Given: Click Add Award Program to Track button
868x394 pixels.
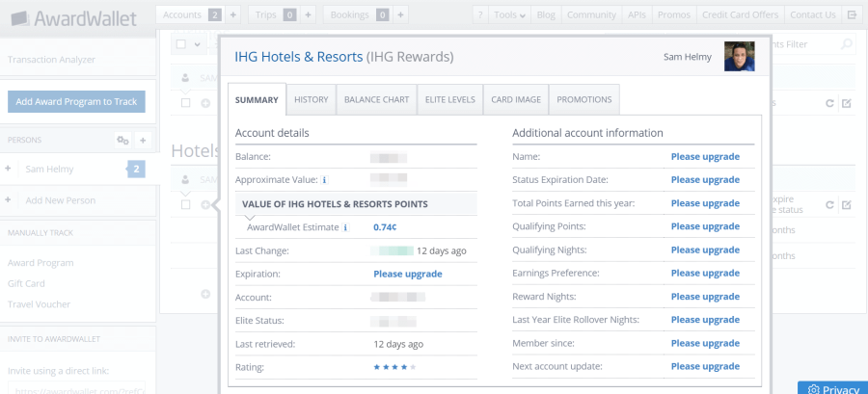Looking at the screenshot, I should [x=76, y=102].
